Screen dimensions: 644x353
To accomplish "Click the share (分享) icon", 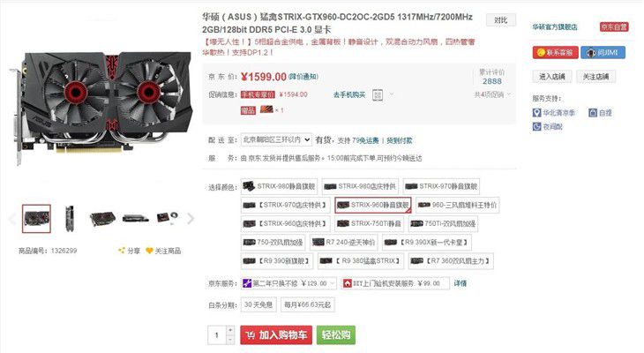I will 122,251.
